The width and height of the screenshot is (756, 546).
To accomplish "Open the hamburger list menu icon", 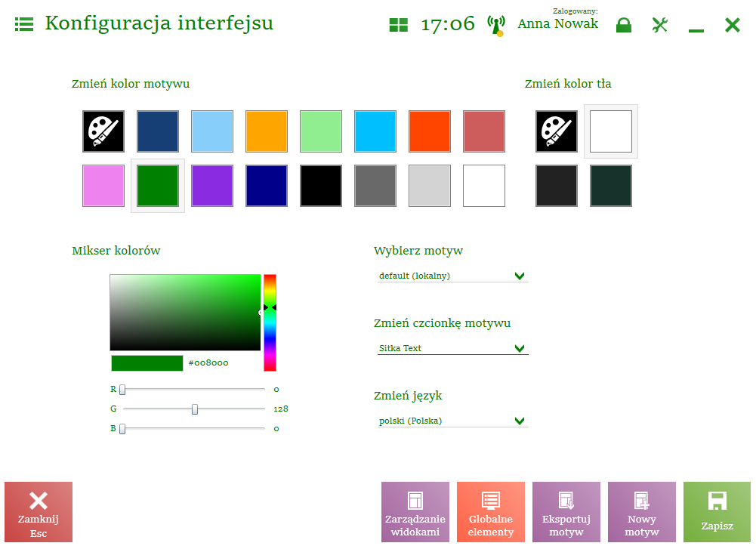I will (x=24, y=24).
